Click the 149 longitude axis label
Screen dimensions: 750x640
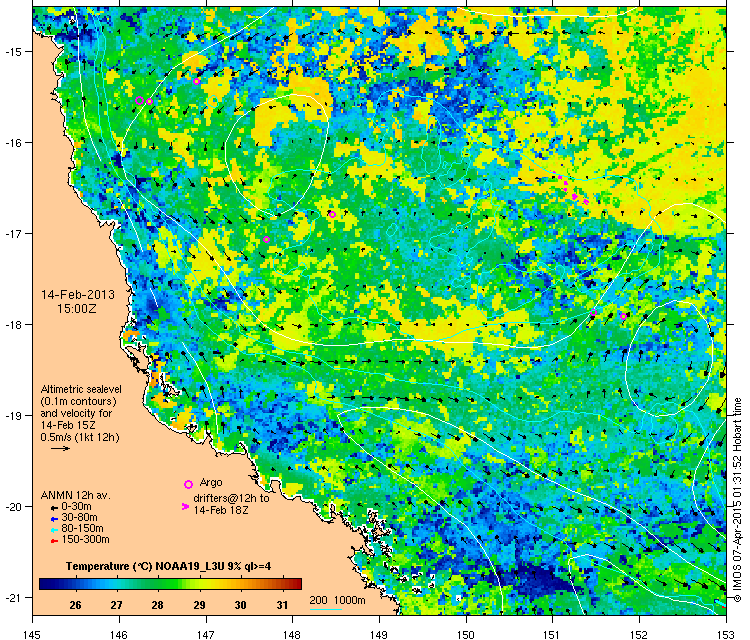379,635
